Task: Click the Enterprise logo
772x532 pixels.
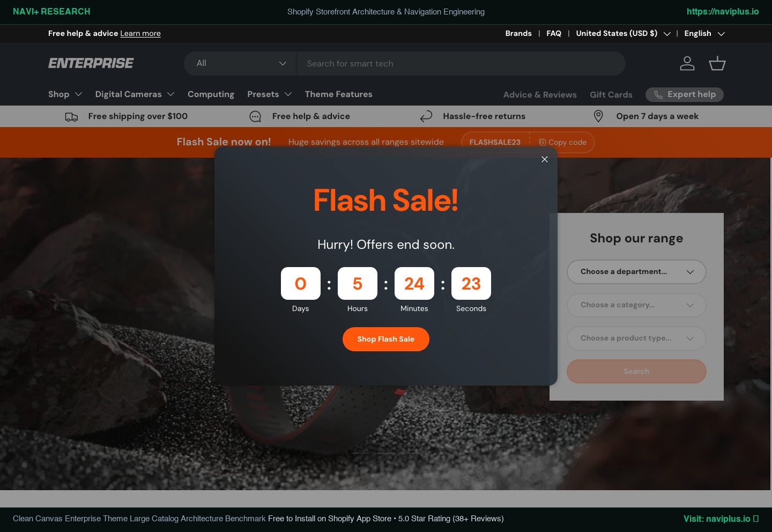Action: coord(91,63)
